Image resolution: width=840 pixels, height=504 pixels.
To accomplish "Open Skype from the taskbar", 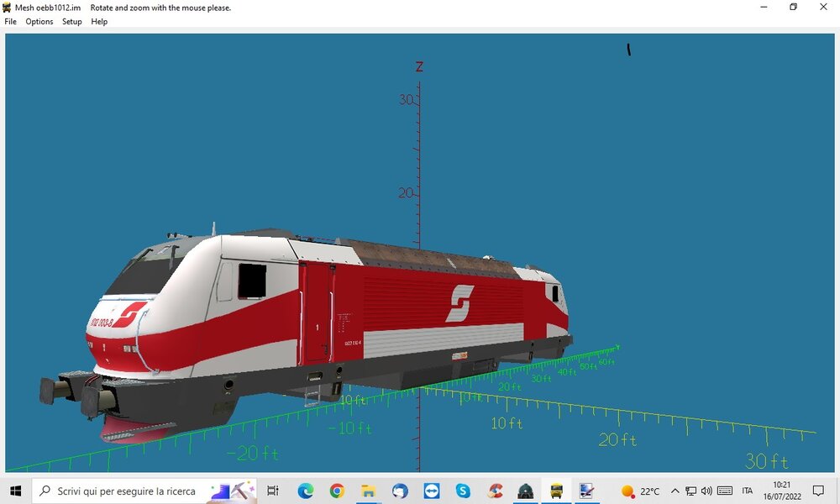I will point(463,491).
